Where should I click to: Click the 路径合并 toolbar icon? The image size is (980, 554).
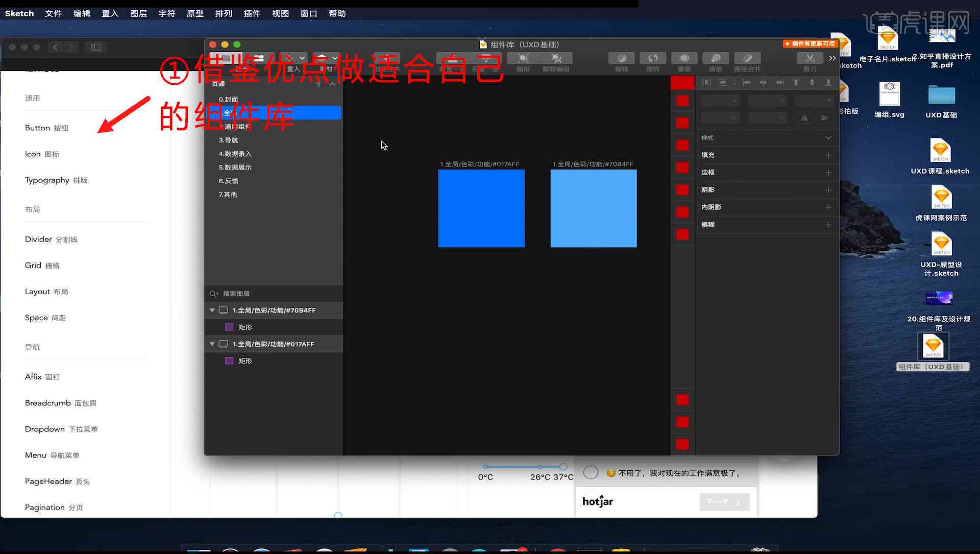[x=747, y=58]
